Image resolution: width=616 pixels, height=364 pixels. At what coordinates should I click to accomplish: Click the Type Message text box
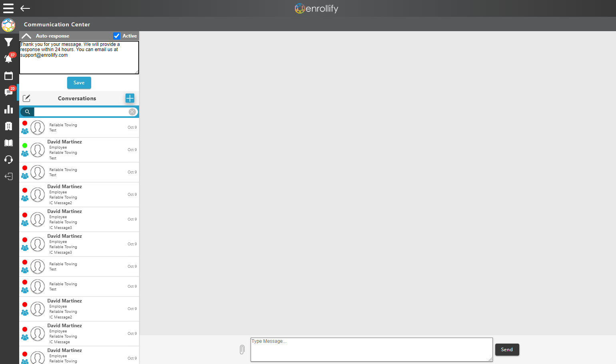click(372, 350)
